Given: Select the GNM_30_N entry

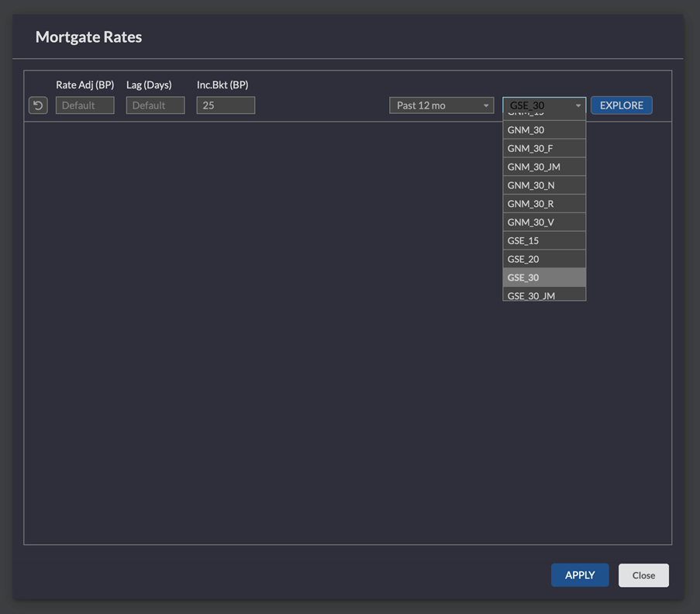Looking at the screenshot, I should 544,185.
